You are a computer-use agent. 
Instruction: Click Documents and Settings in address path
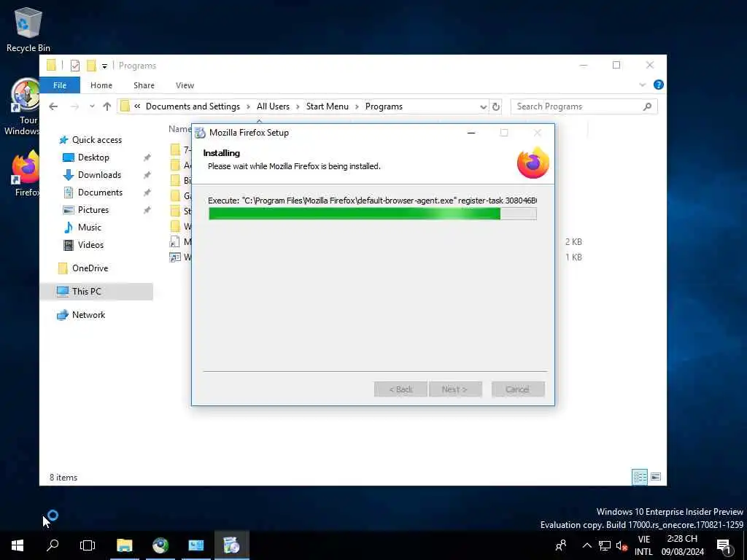click(193, 106)
